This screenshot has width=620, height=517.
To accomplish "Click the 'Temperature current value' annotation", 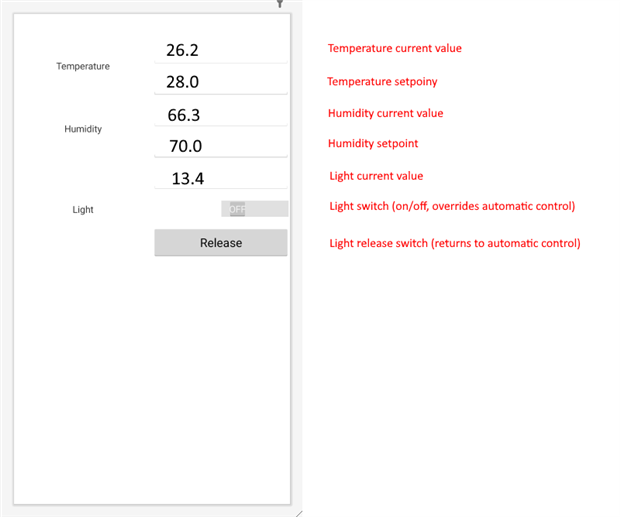I will pos(395,48).
